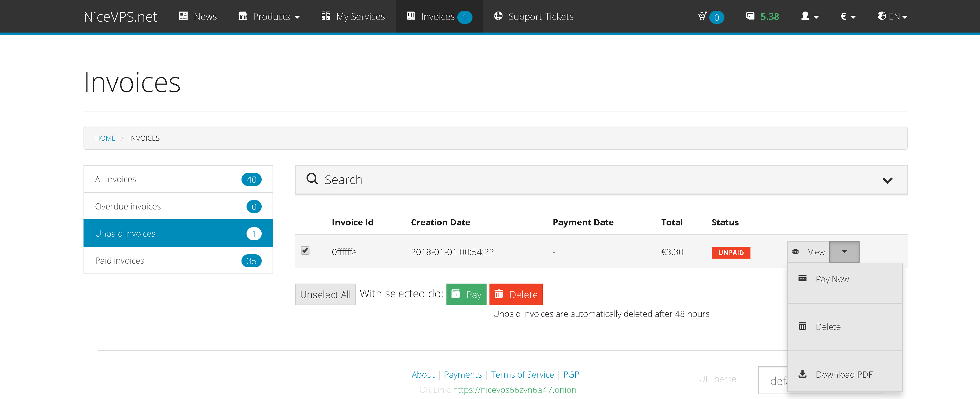
Task: Choose Pay Now from dropdown menu
Action: [x=832, y=279]
